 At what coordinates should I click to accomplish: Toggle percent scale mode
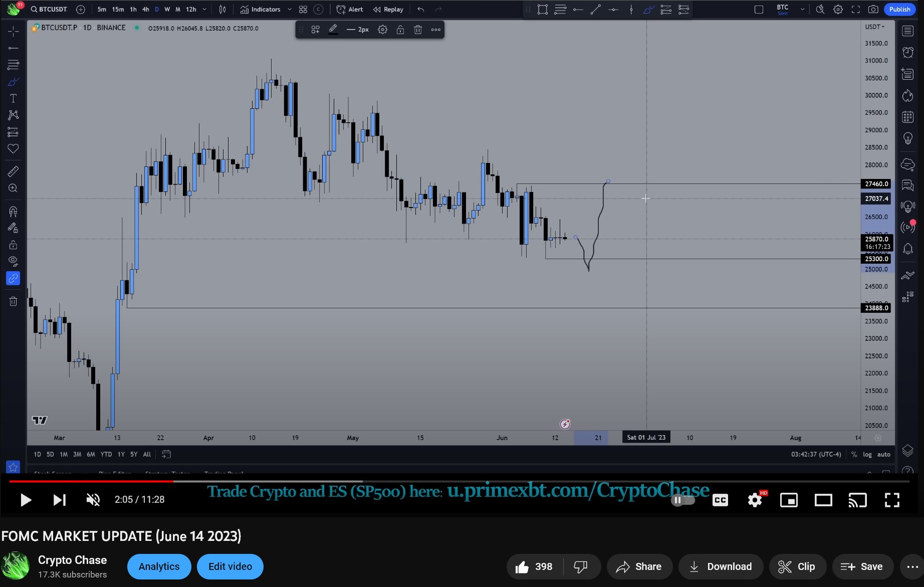854,454
